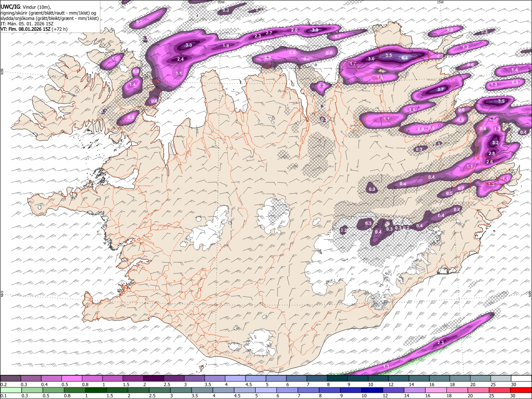Click the 1.9 precipitation value on the map
Image resolution: width=532 pixels, height=399 pixels.
coord(226,46)
